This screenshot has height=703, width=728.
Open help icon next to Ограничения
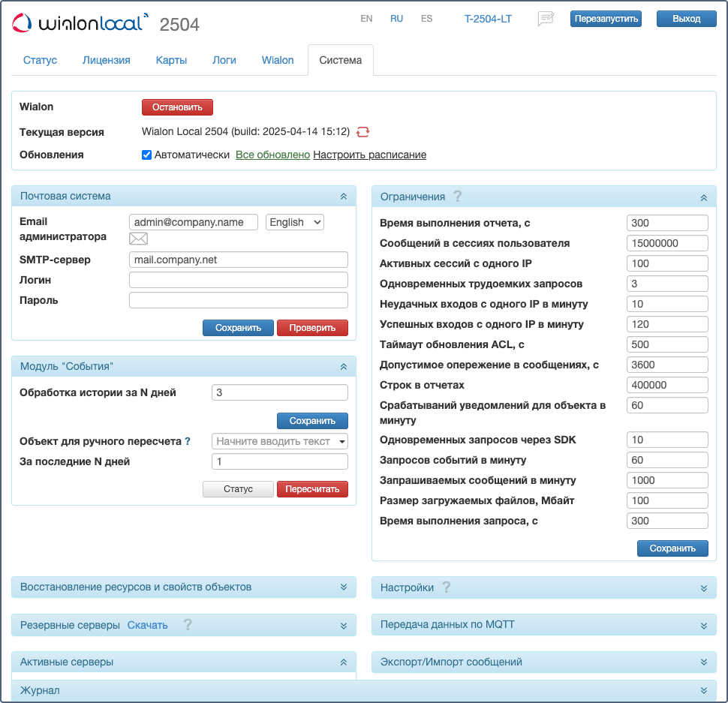pyautogui.click(x=457, y=197)
